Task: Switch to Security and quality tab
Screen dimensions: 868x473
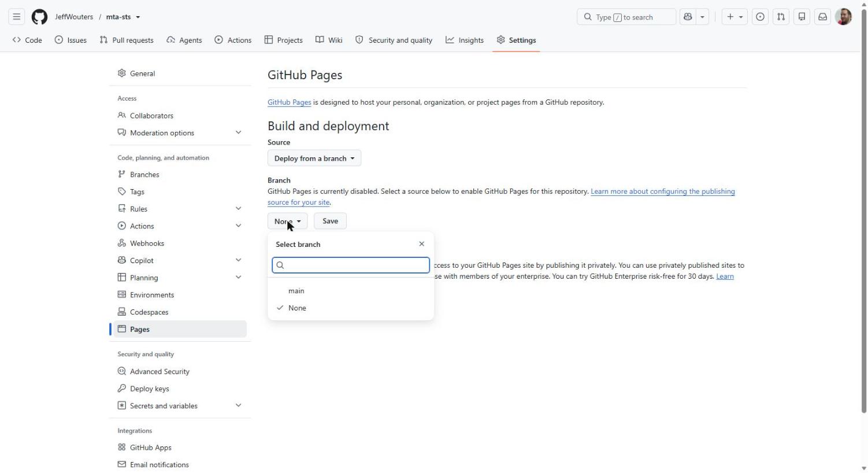Action: [394, 40]
